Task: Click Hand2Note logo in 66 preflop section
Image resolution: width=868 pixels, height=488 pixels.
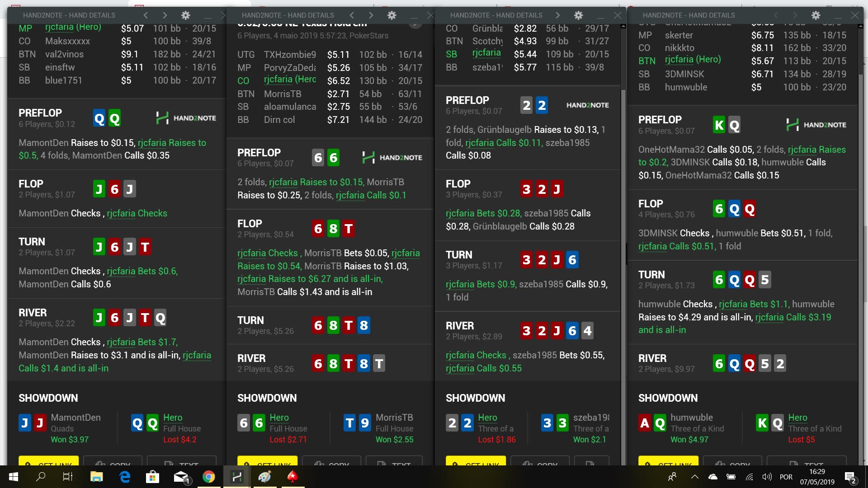Action: pos(392,157)
